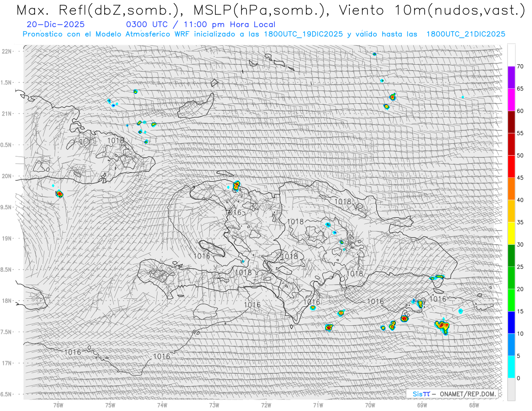Click the '68W' longitude axis label
The height and width of the screenshot is (411, 532).
[474, 405]
